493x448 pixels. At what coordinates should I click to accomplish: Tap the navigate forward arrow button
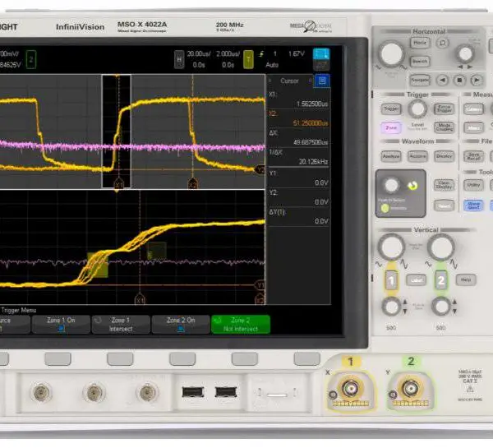pos(477,81)
